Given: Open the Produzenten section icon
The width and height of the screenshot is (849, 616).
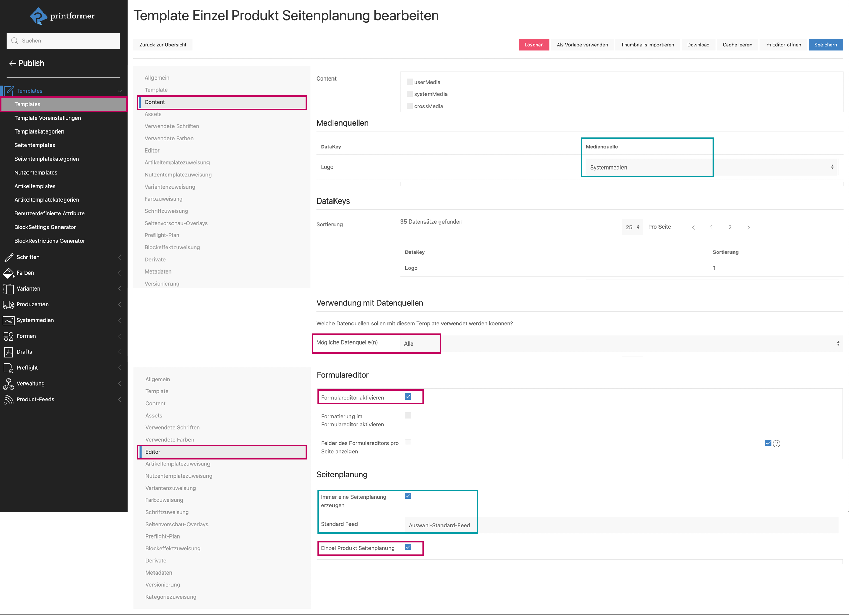Looking at the screenshot, I should click(8, 304).
